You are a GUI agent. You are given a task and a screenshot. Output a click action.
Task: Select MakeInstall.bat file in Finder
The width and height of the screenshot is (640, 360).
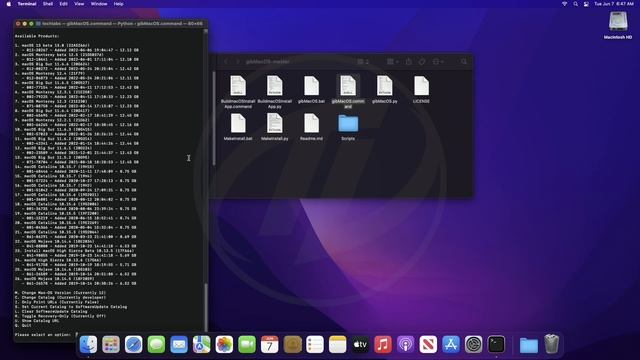coord(238,127)
